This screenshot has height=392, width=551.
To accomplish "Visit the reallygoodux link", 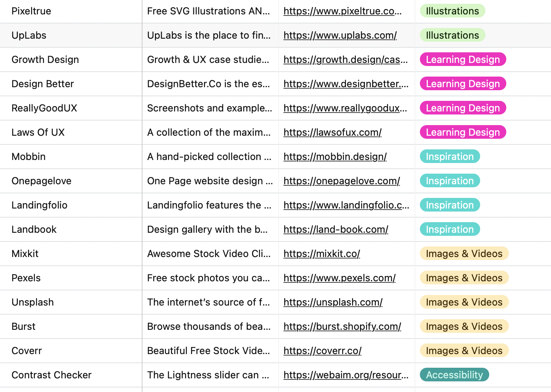I will 346,108.
